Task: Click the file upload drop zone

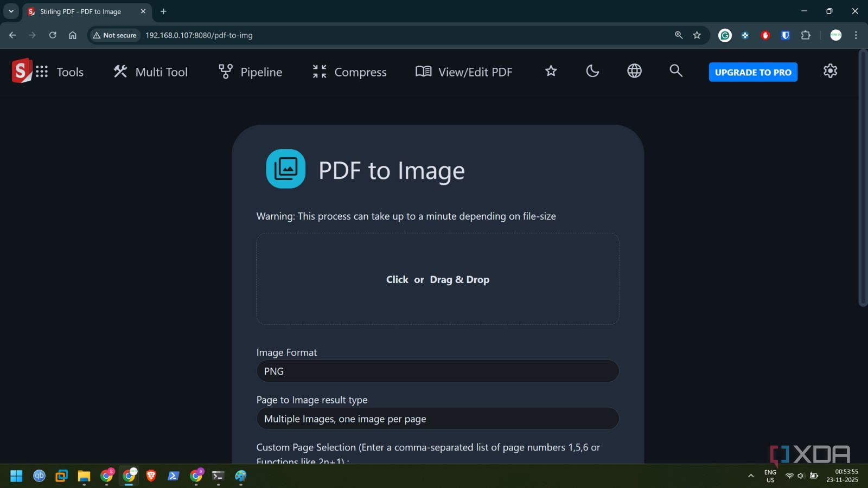Action: pyautogui.click(x=438, y=279)
